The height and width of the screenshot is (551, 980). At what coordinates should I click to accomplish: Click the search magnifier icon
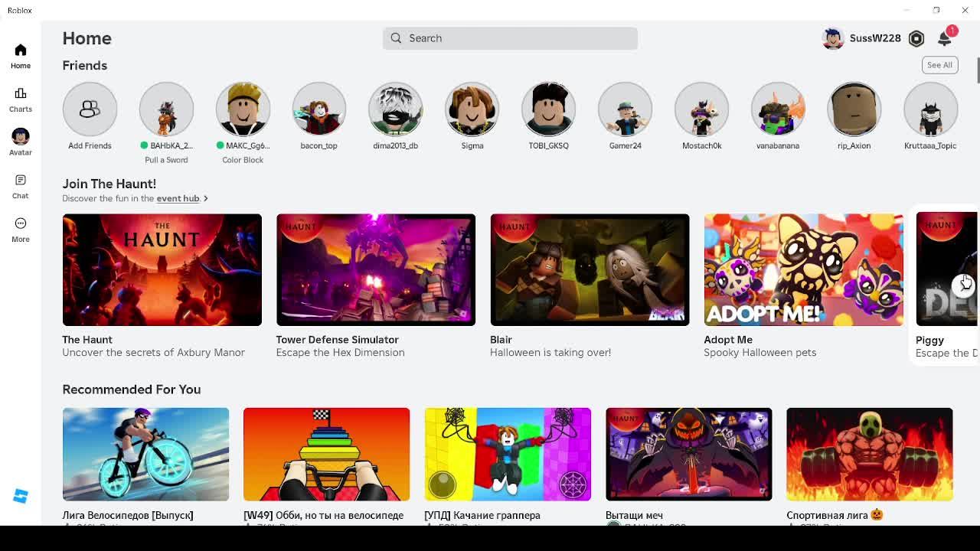click(x=396, y=38)
